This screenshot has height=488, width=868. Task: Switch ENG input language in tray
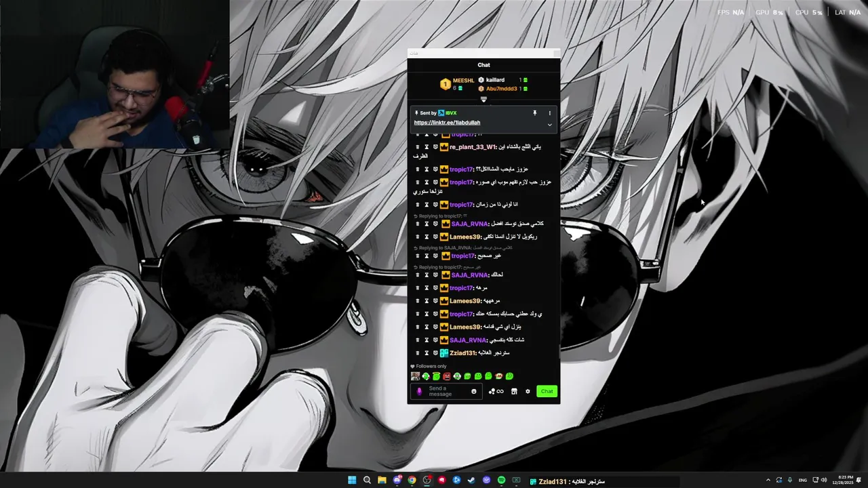[803, 481]
